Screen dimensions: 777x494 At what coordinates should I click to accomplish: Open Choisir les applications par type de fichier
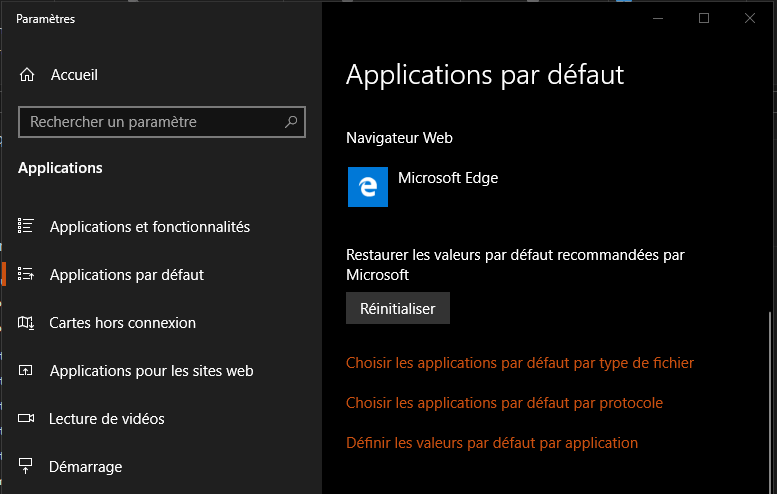[x=519, y=363]
